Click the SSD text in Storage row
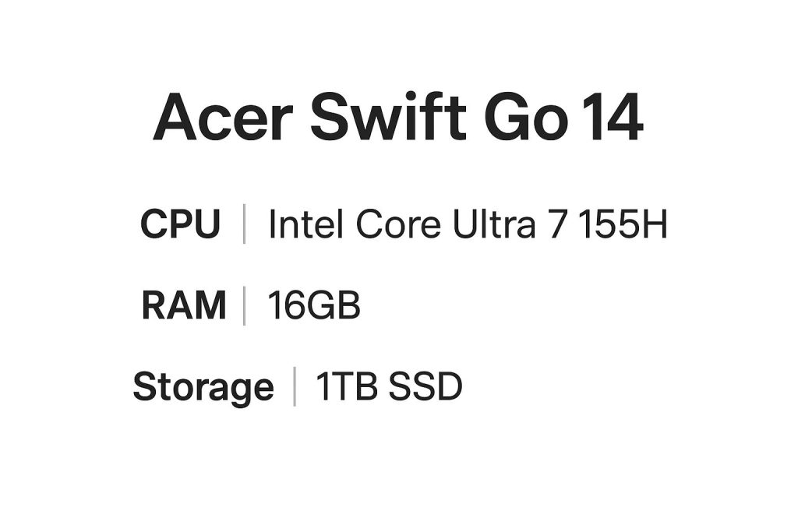Image resolution: width=798 pixels, height=532 pixels. click(425, 386)
